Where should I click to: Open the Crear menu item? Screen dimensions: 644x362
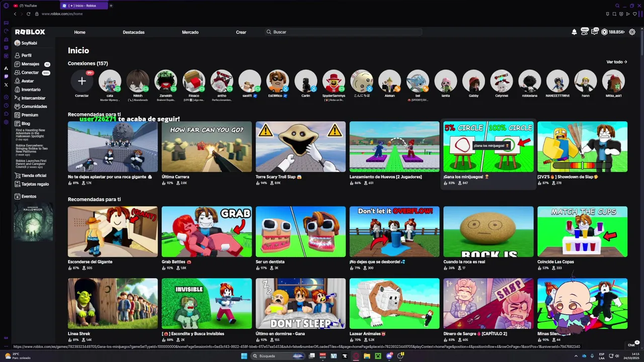pyautogui.click(x=241, y=32)
